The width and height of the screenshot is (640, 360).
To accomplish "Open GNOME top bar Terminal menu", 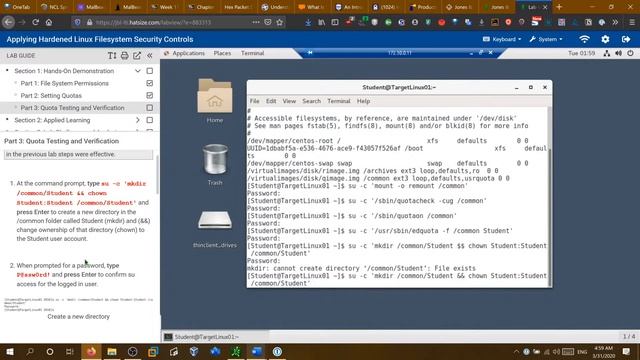I will (x=252, y=53).
